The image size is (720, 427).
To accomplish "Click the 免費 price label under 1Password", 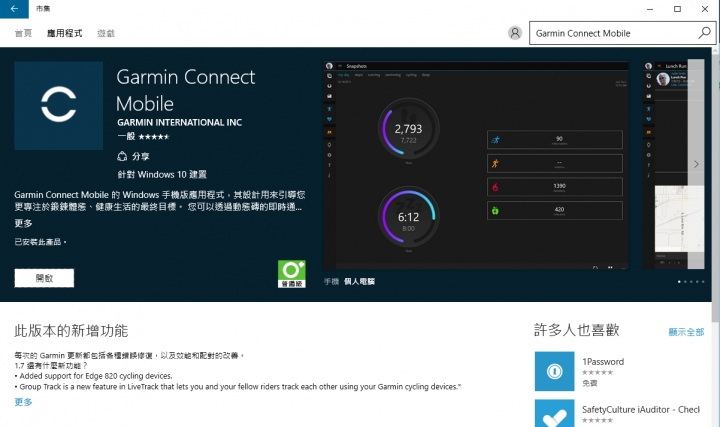I will coord(590,383).
